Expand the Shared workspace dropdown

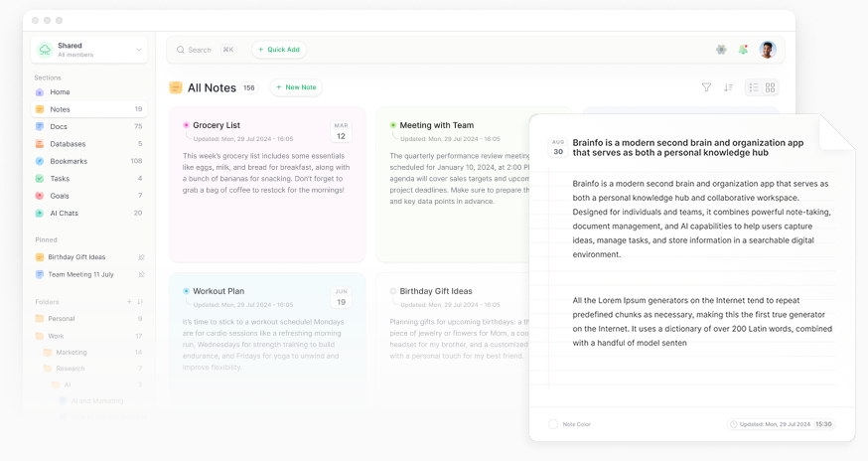(138, 50)
